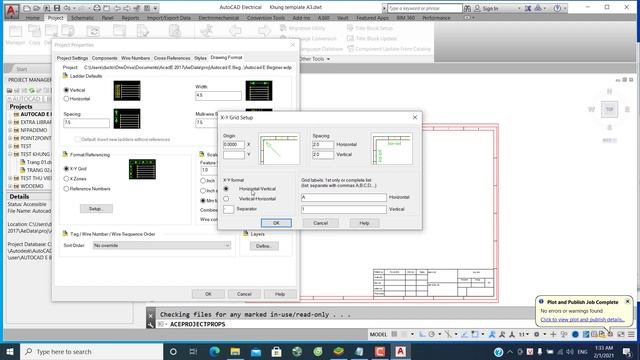The image size is (640, 360).
Task: Select Reference Numbers format referencing option
Action: click(x=66, y=189)
